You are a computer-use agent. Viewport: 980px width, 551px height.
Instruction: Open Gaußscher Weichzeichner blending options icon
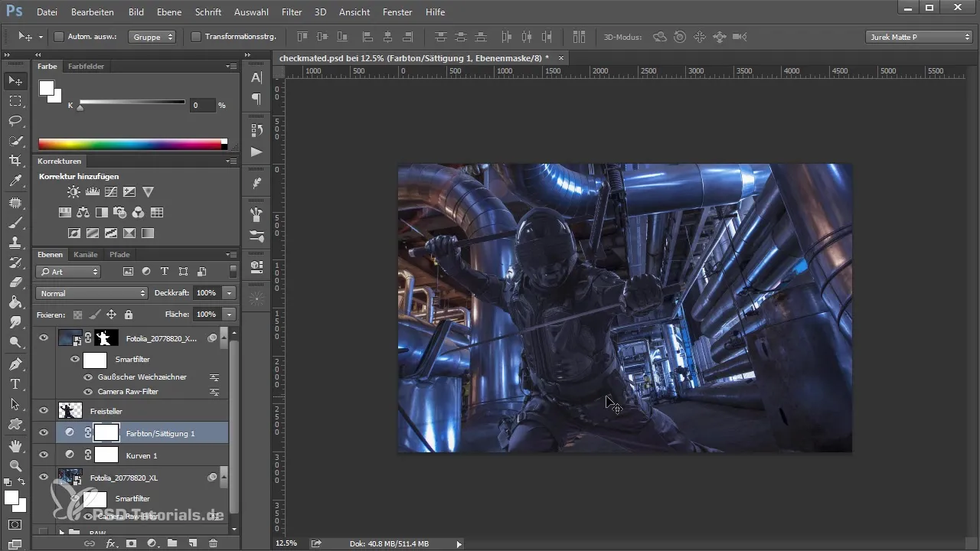(214, 377)
